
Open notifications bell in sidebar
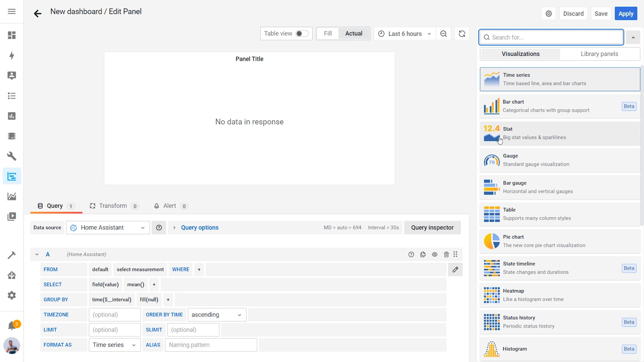(x=12, y=325)
